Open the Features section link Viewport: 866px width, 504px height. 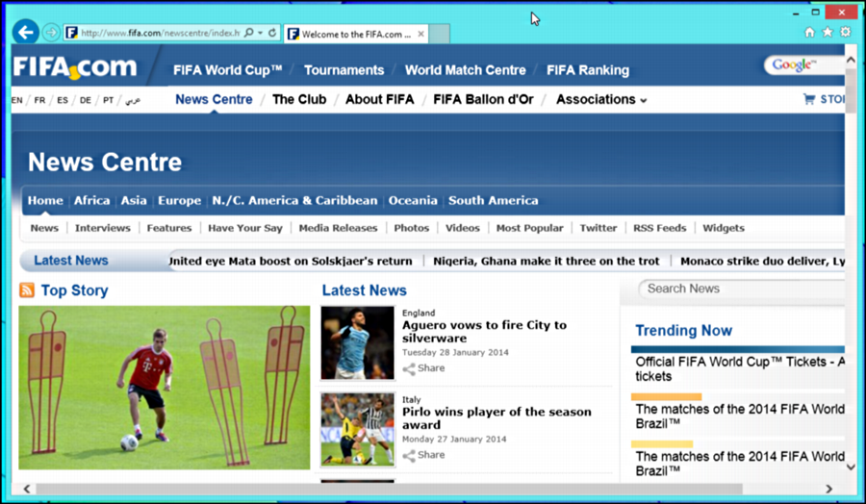coord(169,228)
